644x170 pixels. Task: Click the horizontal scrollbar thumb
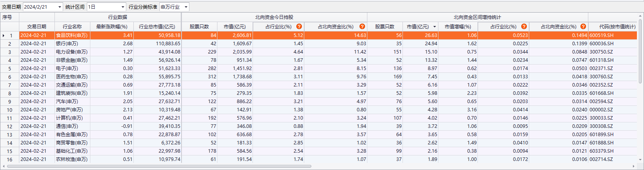point(158,166)
